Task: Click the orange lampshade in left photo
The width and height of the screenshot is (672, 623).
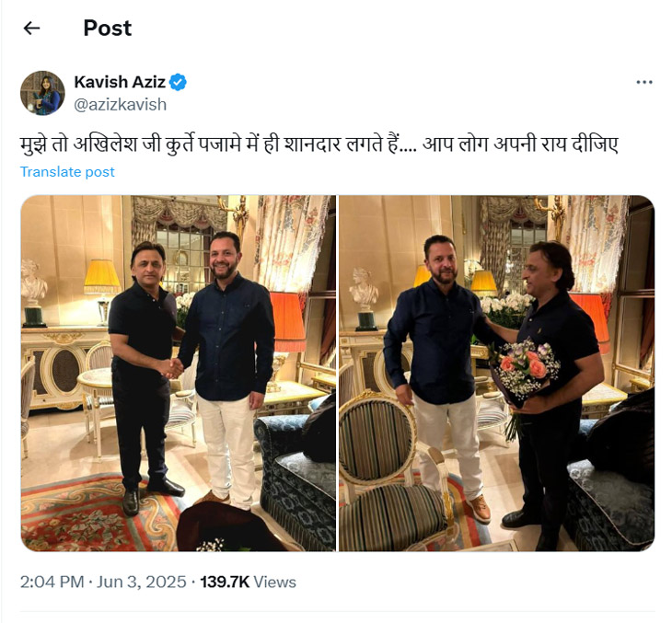Action: pos(288,319)
